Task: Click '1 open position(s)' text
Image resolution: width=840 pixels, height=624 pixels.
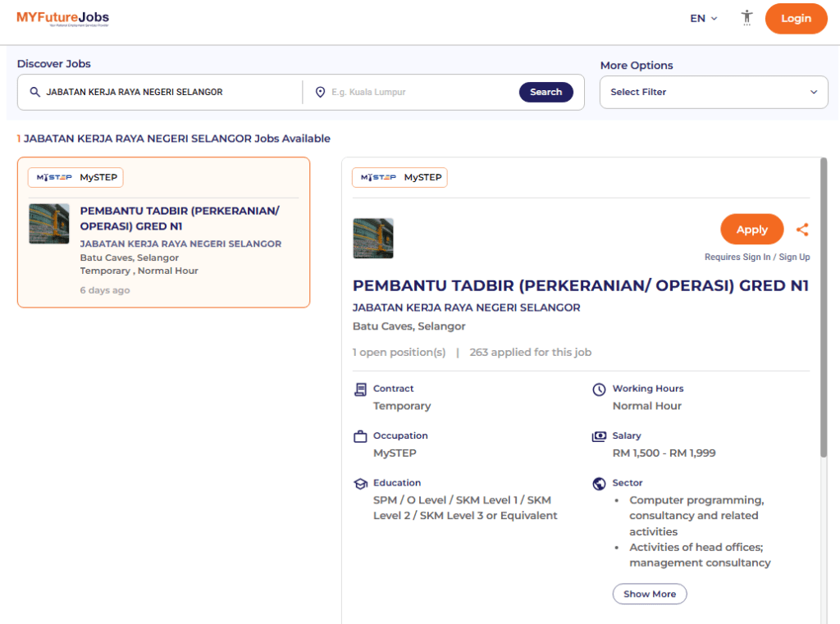Action: [x=399, y=353]
